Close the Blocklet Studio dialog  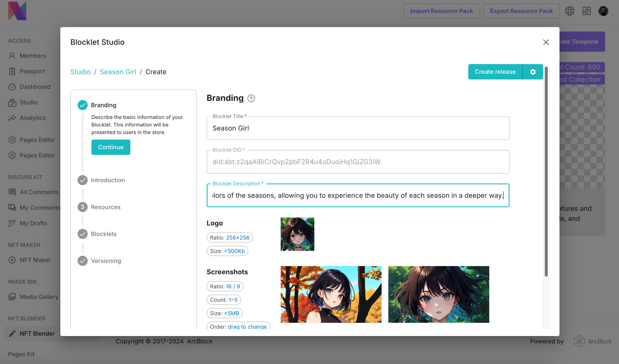(546, 42)
